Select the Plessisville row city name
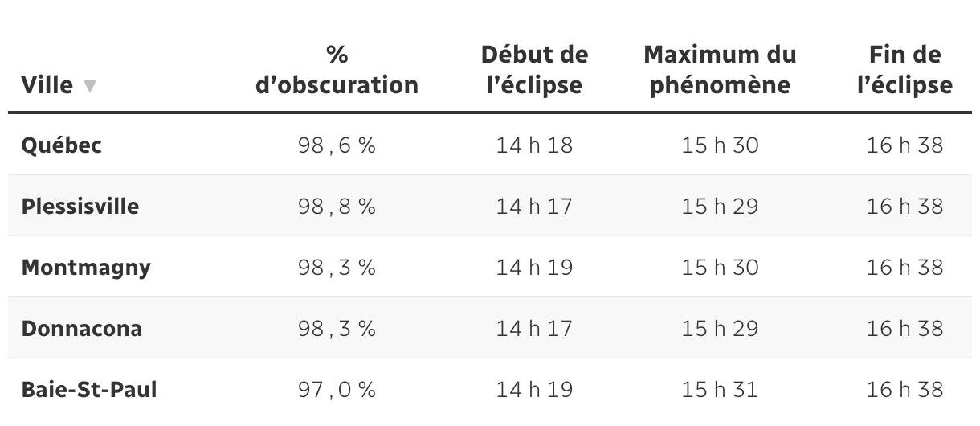The image size is (980, 426). (x=80, y=207)
